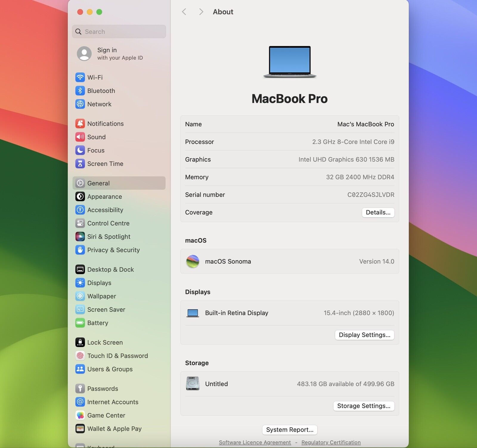Click the Version 14.0 text
Screen dimensions: 477x448
[377, 262]
